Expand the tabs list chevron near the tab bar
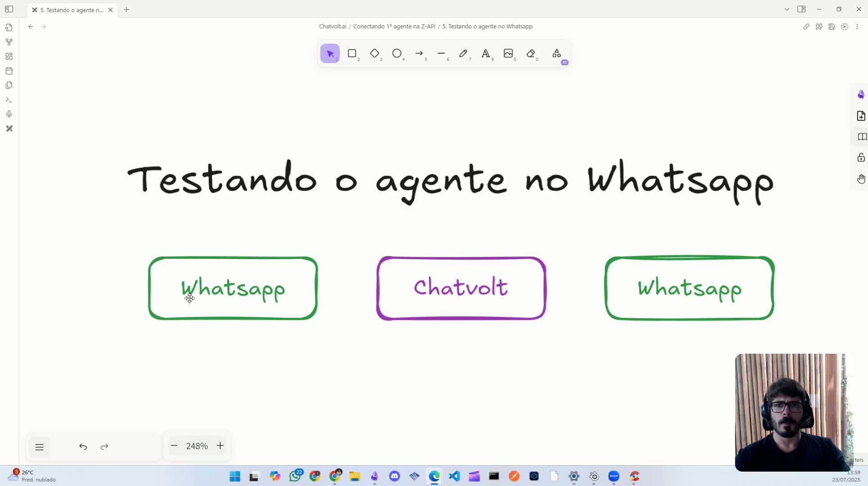 click(787, 9)
